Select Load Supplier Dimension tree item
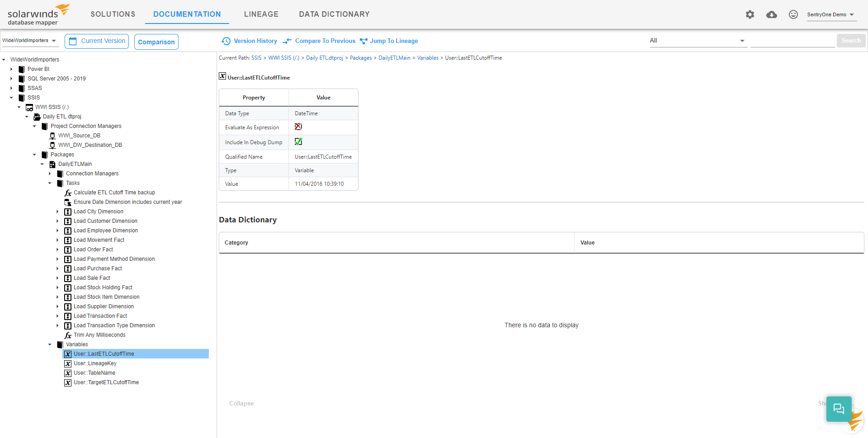 [104, 306]
